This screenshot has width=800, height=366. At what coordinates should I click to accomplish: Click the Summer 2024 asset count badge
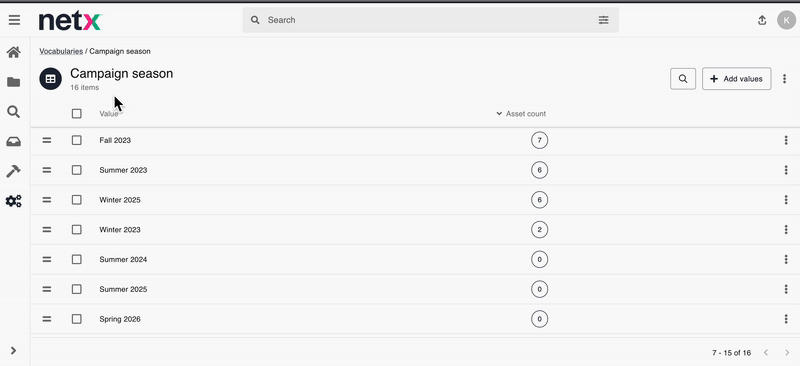[x=539, y=259]
